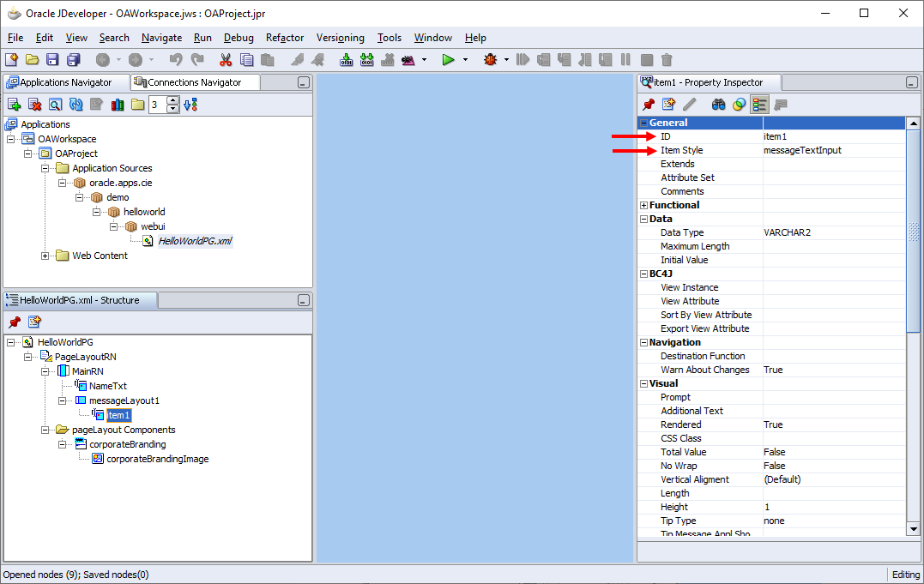Viewport: 924px width, 584px height.
Task: Click the Paste clipboard icon in the toolbar
Action: [x=268, y=59]
